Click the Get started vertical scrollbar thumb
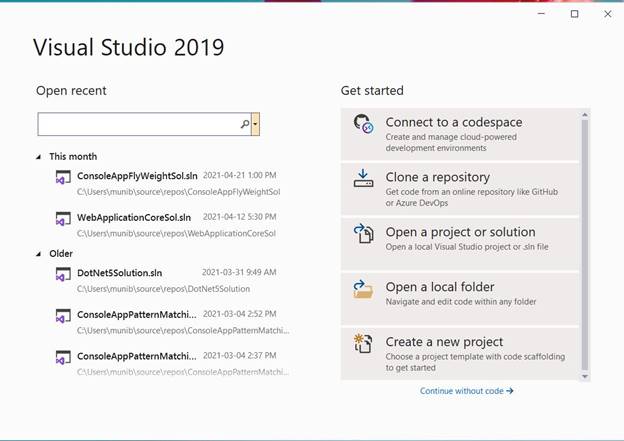The height and width of the screenshot is (441, 624). coord(585,245)
